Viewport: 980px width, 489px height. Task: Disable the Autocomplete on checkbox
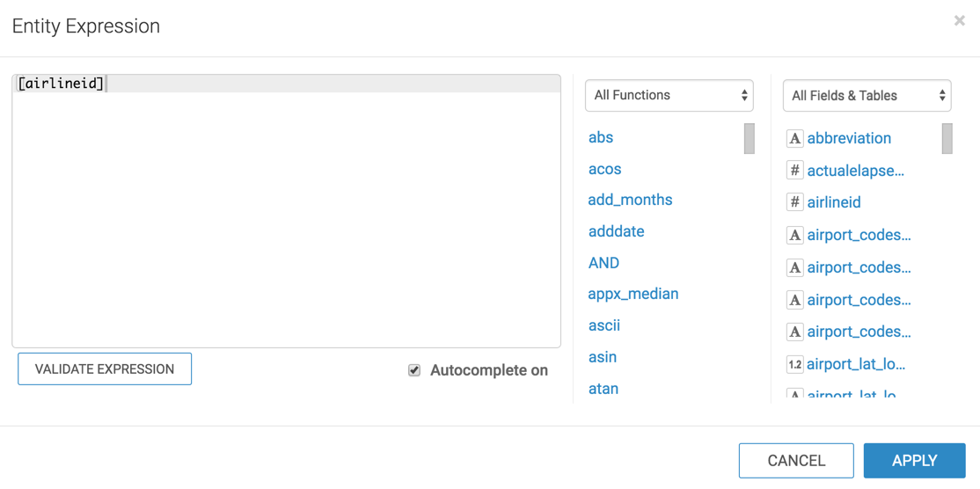pos(414,370)
